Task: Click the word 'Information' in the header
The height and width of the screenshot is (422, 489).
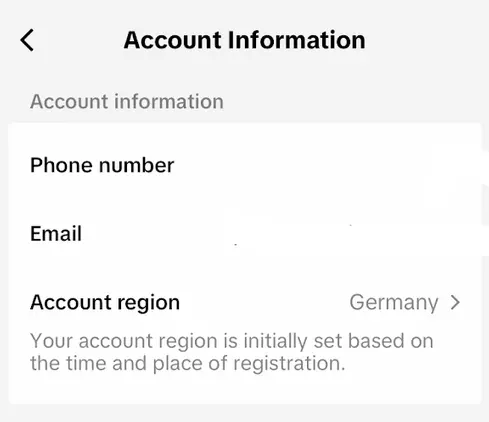Action: pos(296,40)
